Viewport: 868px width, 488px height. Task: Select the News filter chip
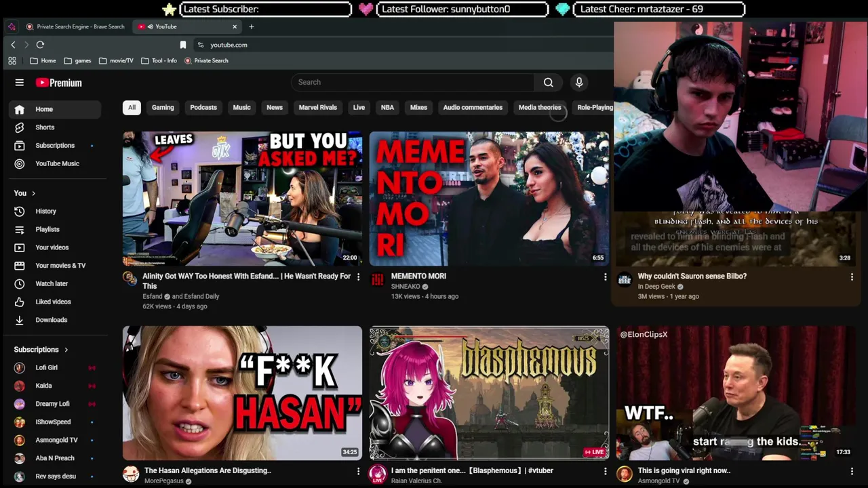click(x=275, y=108)
